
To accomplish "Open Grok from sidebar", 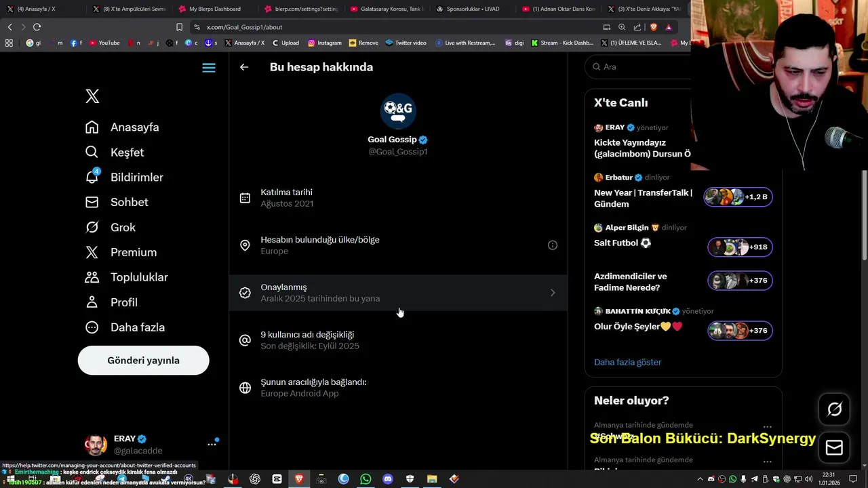I will [111, 227].
